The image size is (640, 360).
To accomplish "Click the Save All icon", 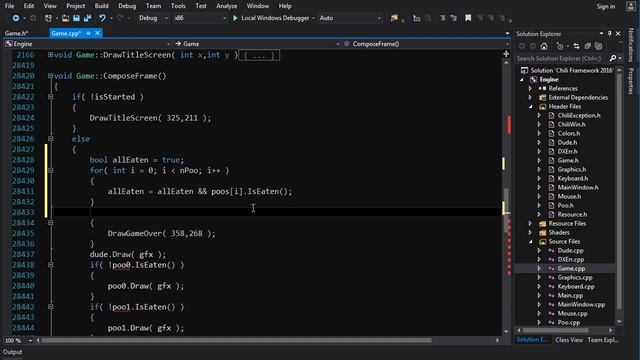I will point(87,18).
